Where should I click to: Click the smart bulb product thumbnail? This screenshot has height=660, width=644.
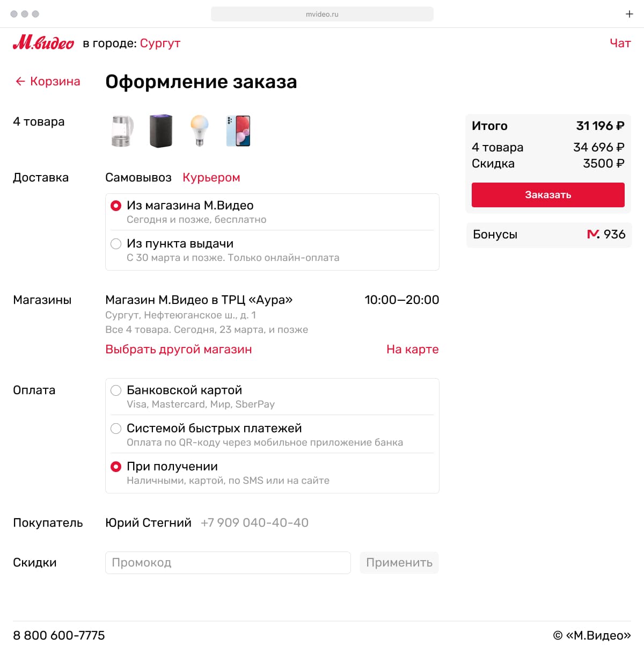coord(200,130)
